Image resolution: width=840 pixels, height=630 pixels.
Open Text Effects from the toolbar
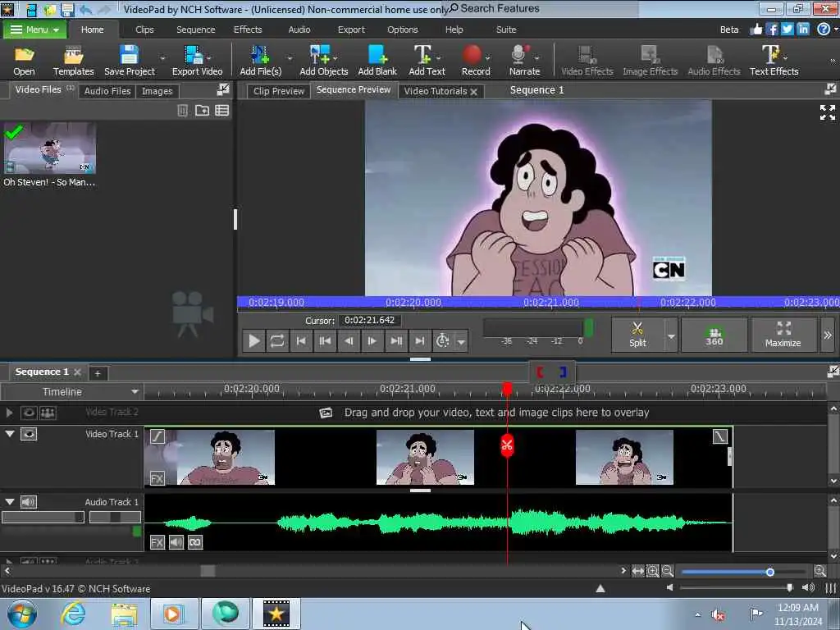click(774, 60)
